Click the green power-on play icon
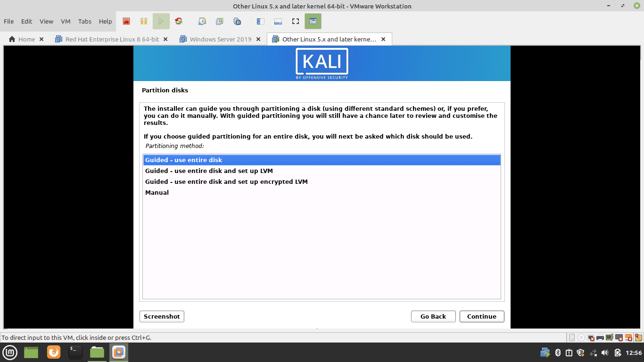Viewport: 644px width, 362px height. click(161, 21)
